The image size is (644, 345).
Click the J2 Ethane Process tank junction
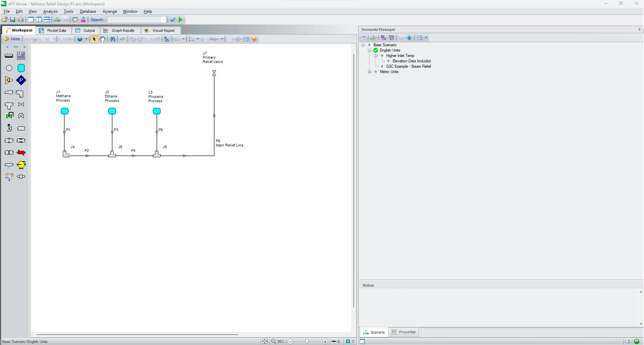tap(112, 111)
